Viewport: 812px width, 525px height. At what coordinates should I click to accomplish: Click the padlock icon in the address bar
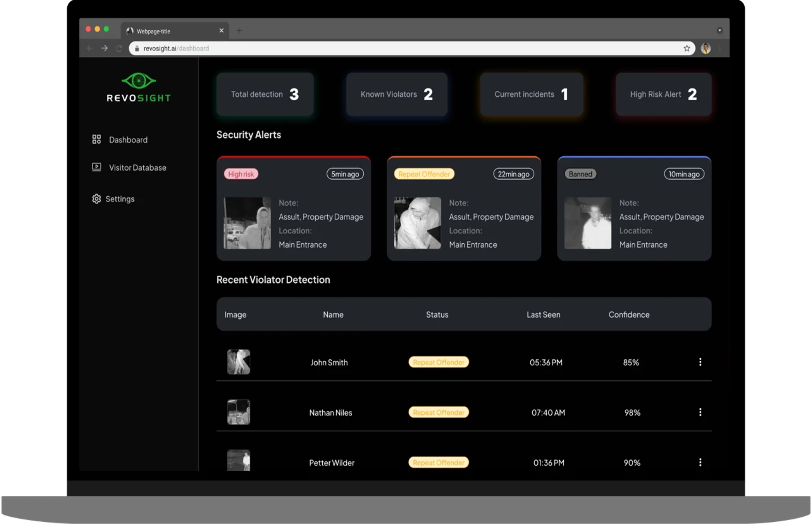[x=137, y=48]
